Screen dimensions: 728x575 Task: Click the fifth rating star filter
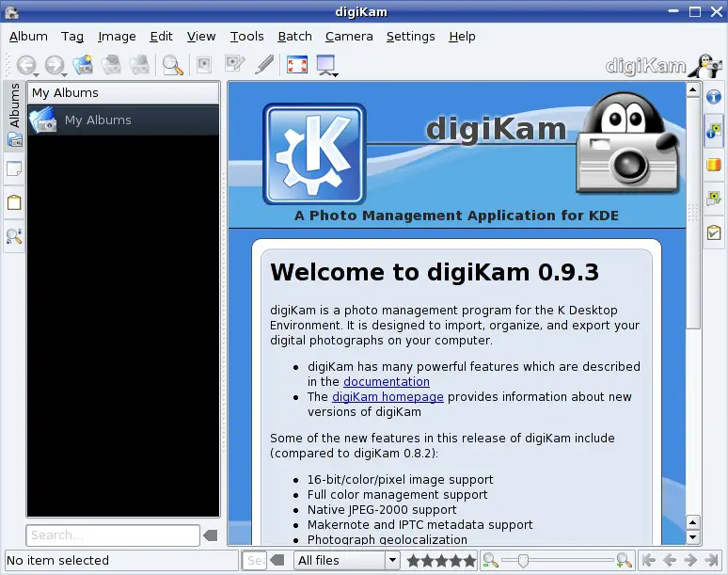point(469,560)
